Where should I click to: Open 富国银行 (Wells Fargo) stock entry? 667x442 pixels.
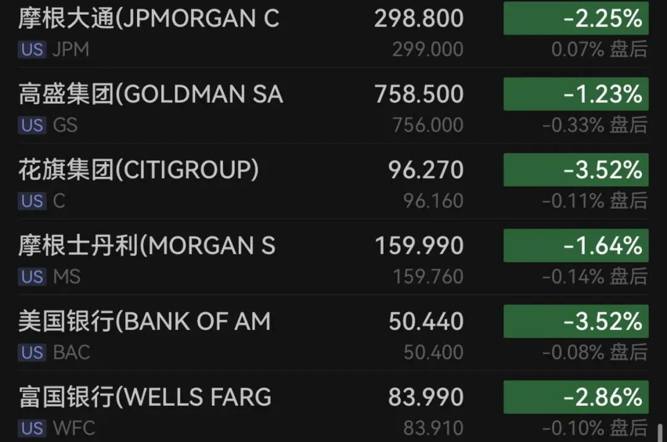[145, 398]
